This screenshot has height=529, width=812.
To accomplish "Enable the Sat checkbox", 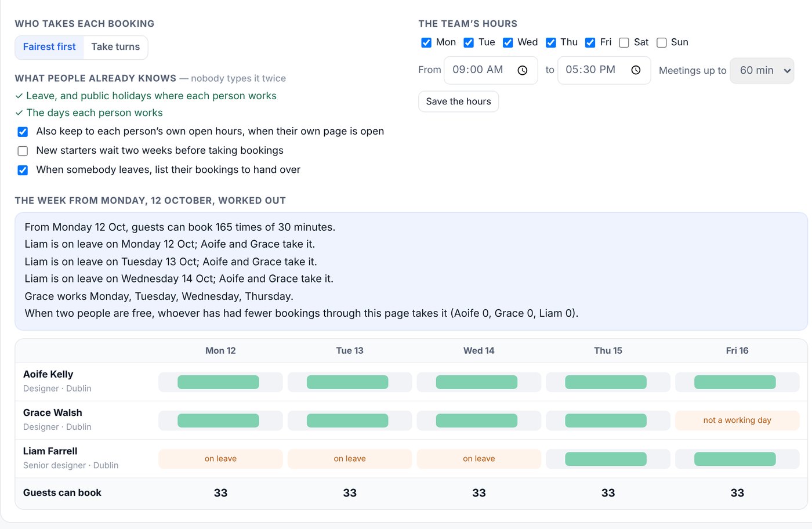I will [x=624, y=42].
